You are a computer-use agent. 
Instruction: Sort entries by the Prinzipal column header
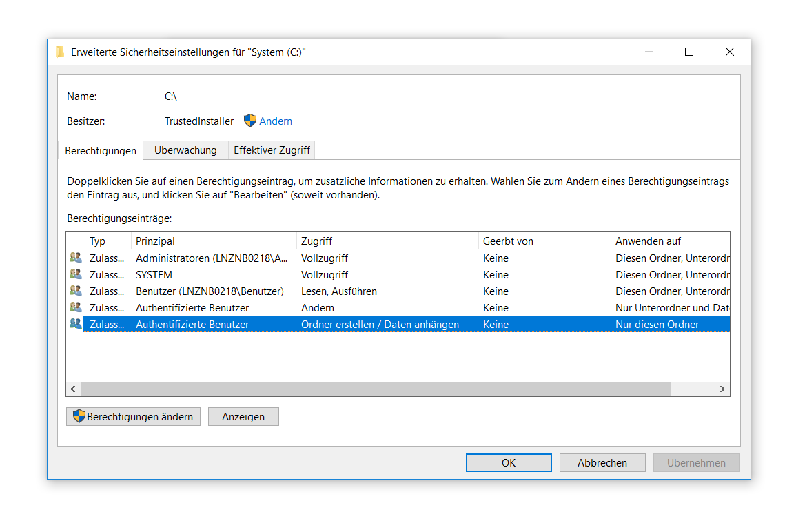214,241
